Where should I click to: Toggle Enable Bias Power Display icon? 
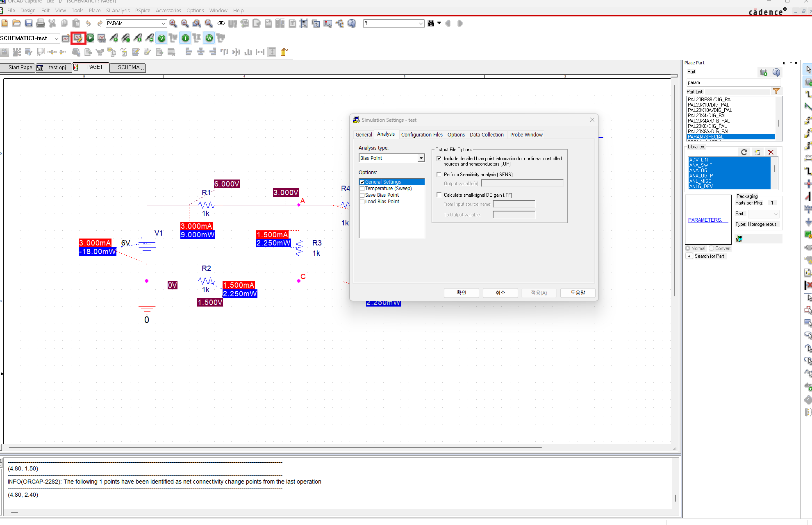click(209, 38)
